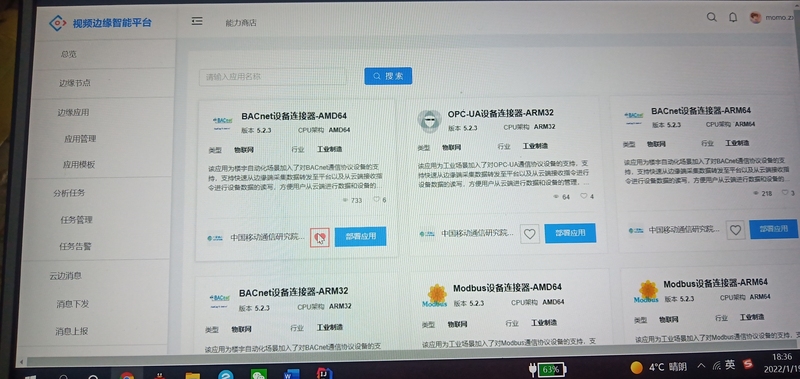Expand the 边缘应用 sidebar group
Viewport: 800px width, 379px height.
click(73, 113)
